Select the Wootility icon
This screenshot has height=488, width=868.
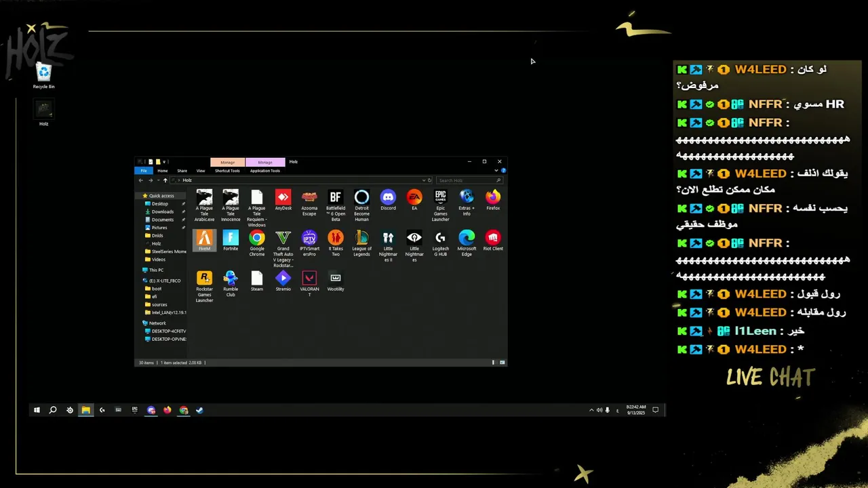coord(336,281)
